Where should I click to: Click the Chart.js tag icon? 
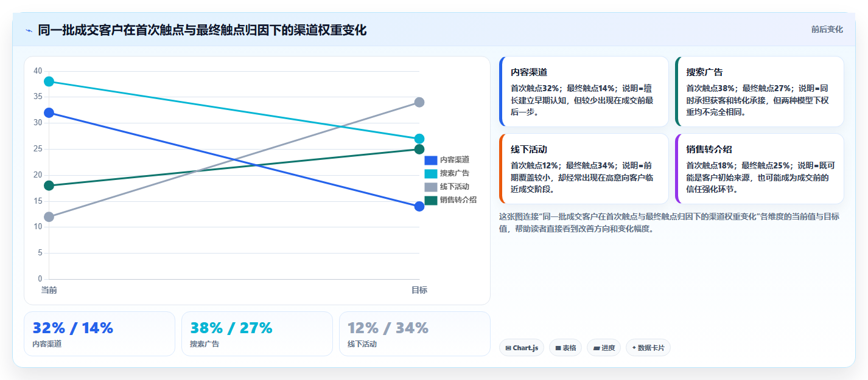pyautogui.click(x=508, y=348)
